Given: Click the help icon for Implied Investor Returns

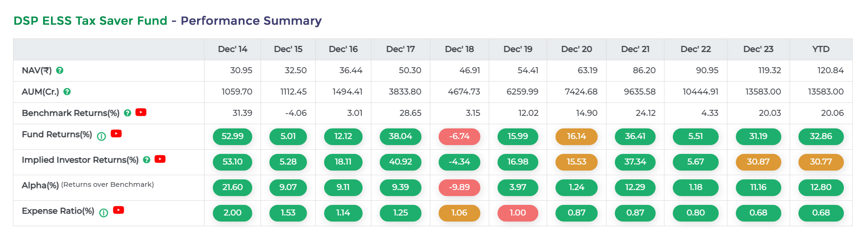Looking at the screenshot, I should click(x=147, y=160).
